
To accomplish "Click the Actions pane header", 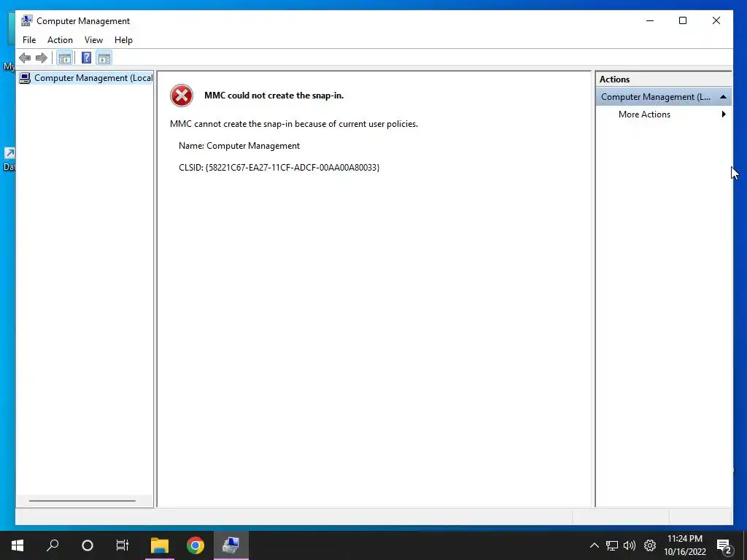I will click(x=664, y=79).
